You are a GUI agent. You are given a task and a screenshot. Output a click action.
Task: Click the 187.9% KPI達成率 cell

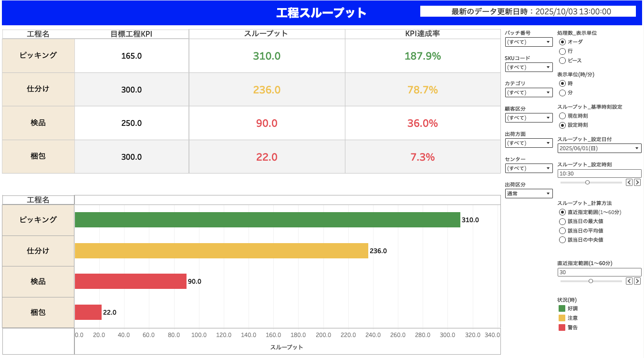tap(423, 56)
